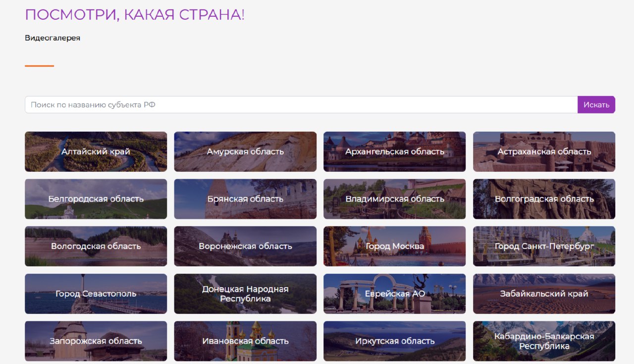View the Запорожская область card
The height and width of the screenshot is (364, 634).
(x=96, y=341)
